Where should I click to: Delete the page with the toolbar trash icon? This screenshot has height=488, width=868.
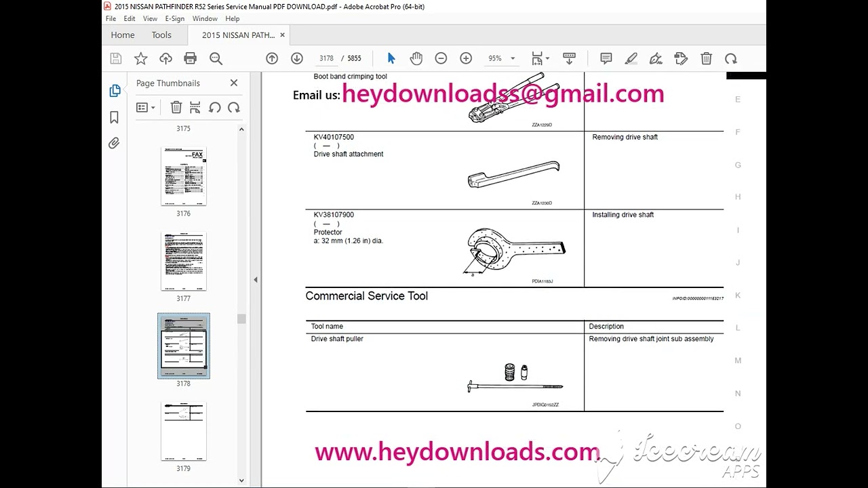point(706,58)
